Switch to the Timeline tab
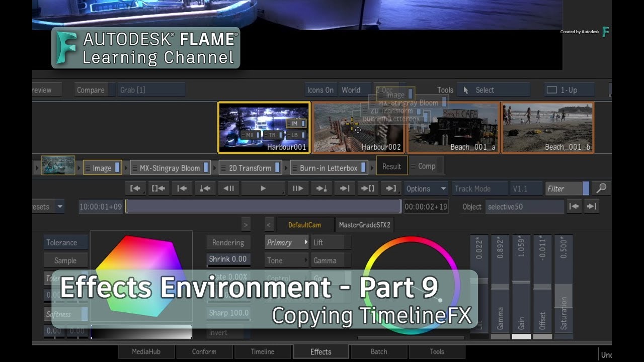 [263, 351]
